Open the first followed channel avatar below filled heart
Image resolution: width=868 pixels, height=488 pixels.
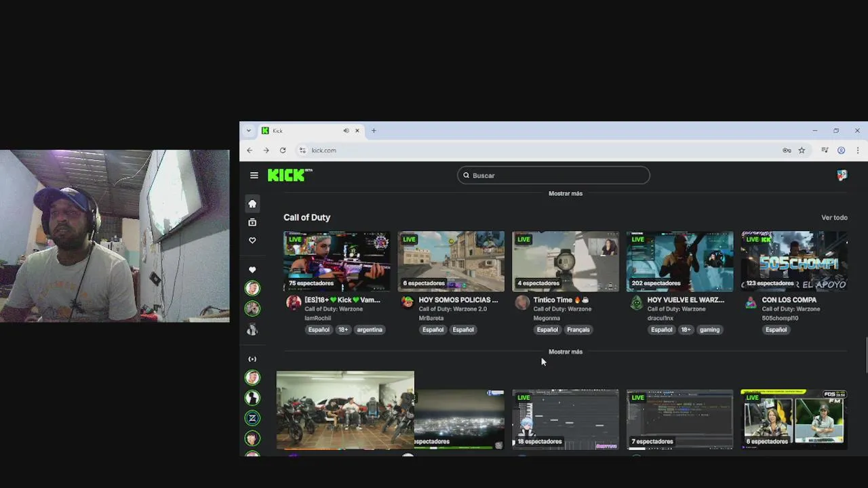252,288
